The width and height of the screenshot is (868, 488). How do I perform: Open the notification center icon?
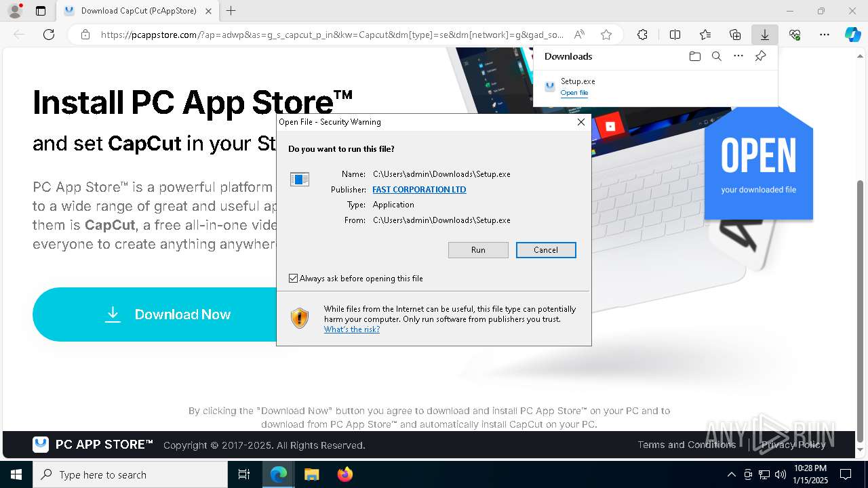[846, 474]
